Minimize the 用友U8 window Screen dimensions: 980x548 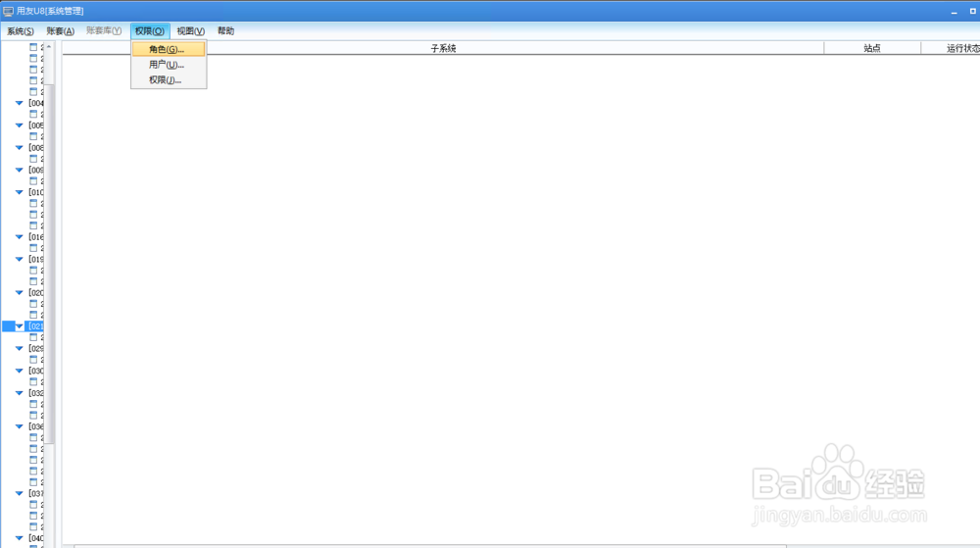[x=954, y=11]
